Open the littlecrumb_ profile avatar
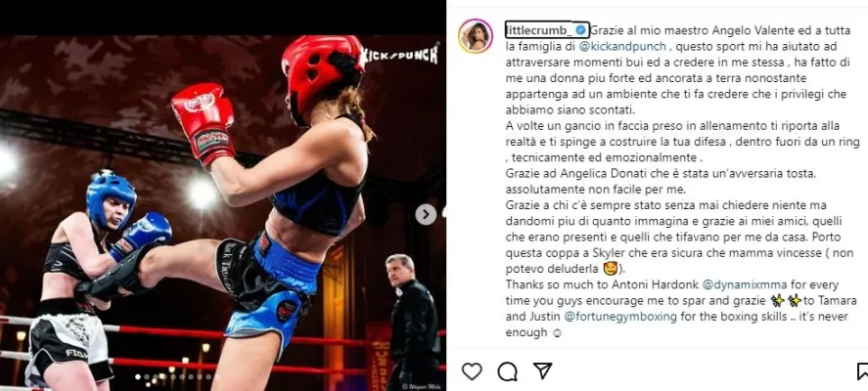Viewport: 868px width, 391px height. pyautogui.click(x=476, y=35)
